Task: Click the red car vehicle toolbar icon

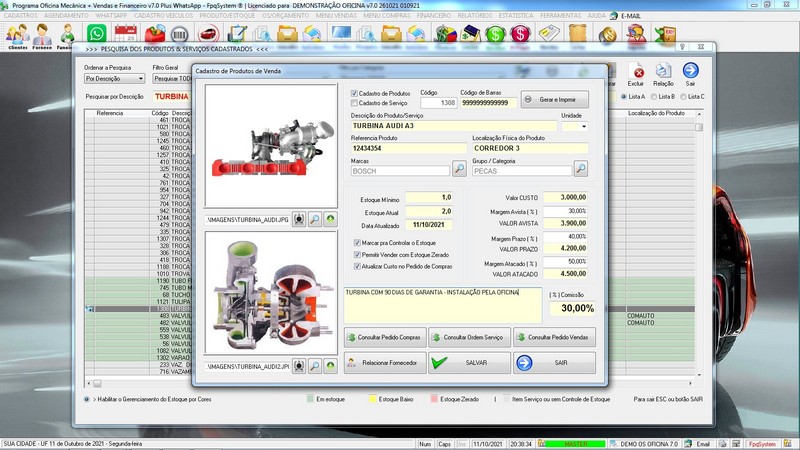Action: coord(207,34)
